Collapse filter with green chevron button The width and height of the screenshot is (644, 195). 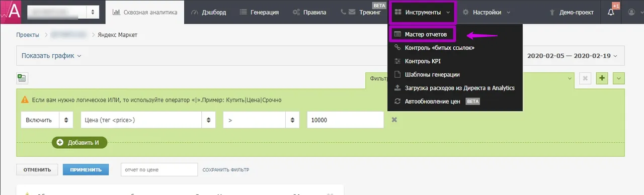(619, 78)
